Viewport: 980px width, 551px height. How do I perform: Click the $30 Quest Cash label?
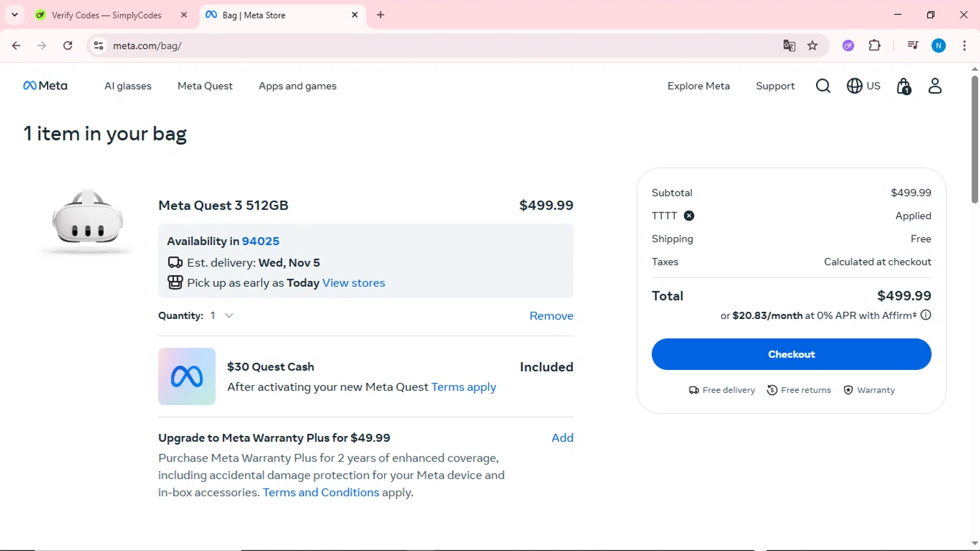[x=270, y=367]
